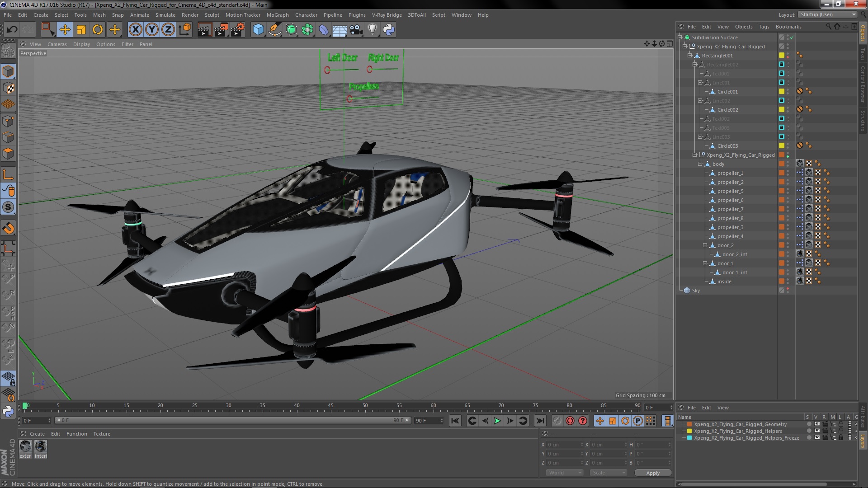The height and width of the screenshot is (488, 868).
Task: Collapse door_1 tree node
Action: pyautogui.click(x=705, y=263)
